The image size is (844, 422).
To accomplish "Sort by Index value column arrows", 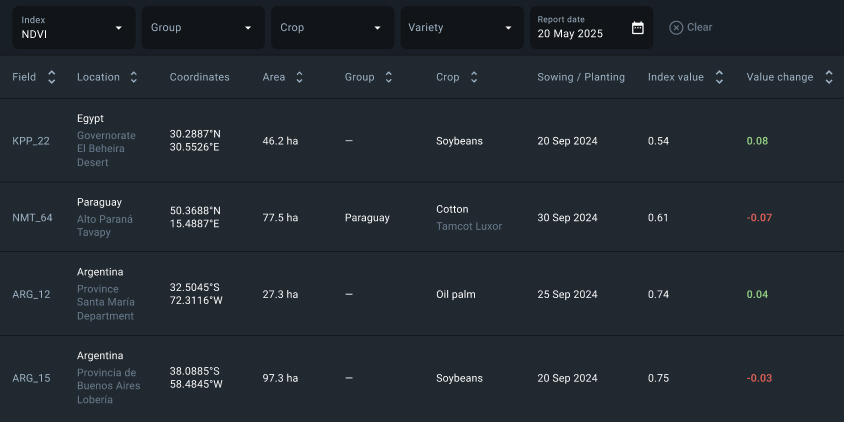I will [719, 77].
